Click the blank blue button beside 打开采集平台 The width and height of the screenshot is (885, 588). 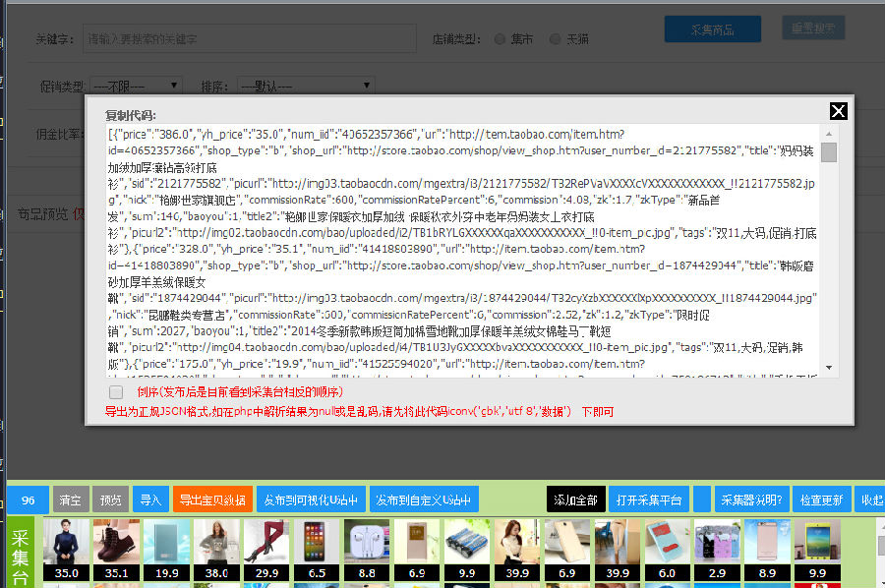coord(701,500)
